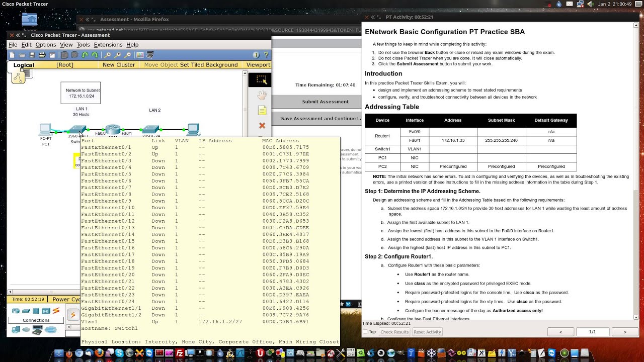The height and width of the screenshot is (362, 644).
Task: Go to previous instruction page arrow
Action: (x=560, y=332)
